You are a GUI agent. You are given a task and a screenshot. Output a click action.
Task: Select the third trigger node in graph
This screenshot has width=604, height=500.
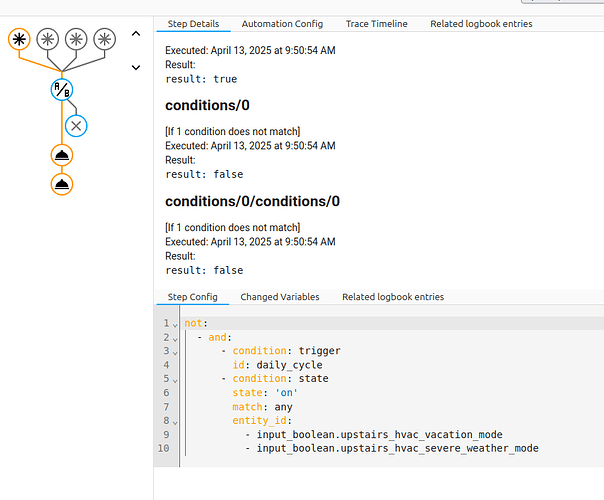76,39
